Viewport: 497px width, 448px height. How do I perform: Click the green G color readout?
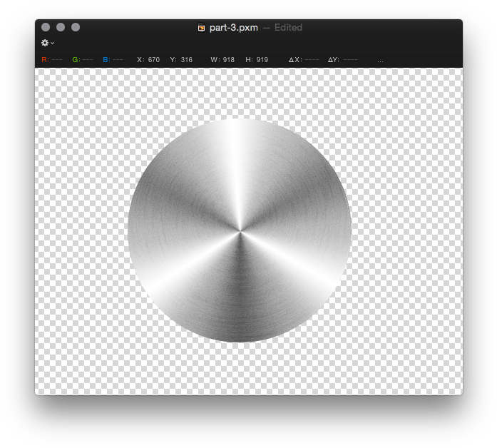pyautogui.click(x=83, y=60)
